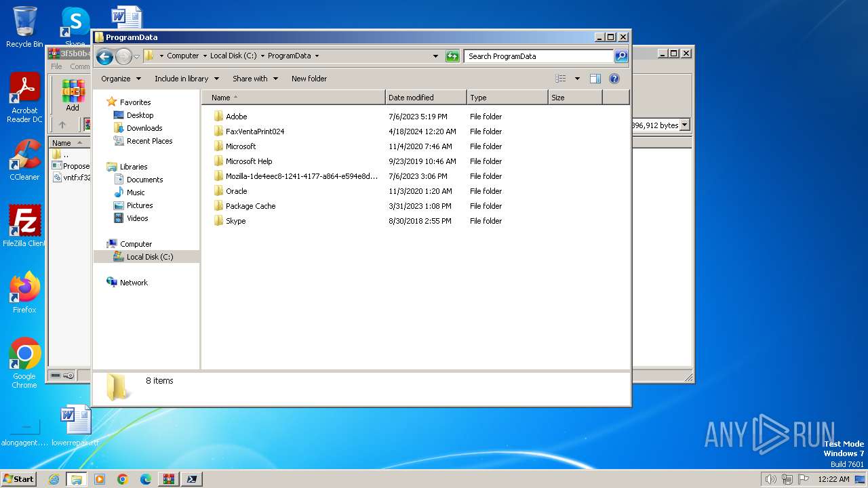Click the Forward navigation arrow in Explorer
Image resolution: width=868 pixels, height=488 pixels.
pyautogui.click(x=123, y=56)
